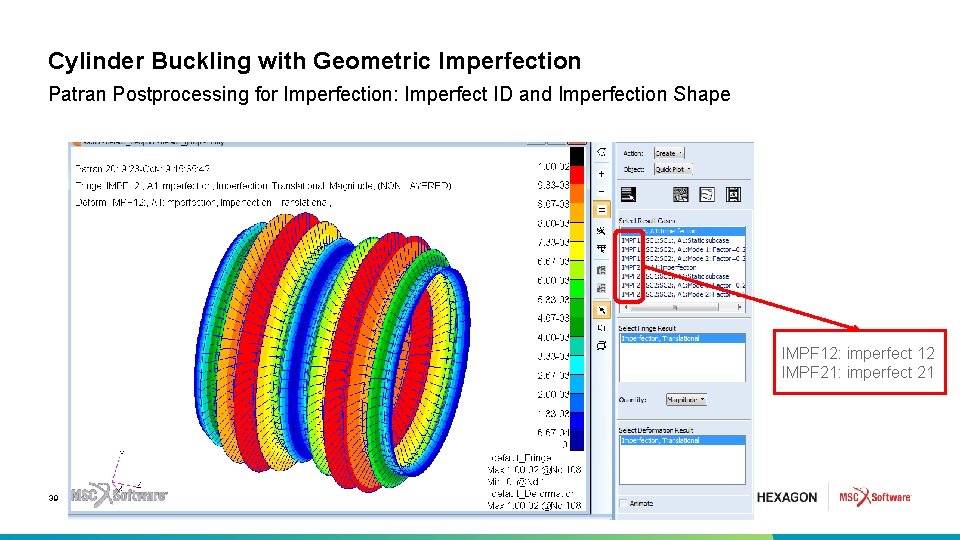The image size is (960, 540).
Task: Click the toolbar icon directly below equals icon
Action: pyautogui.click(x=601, y=231)
